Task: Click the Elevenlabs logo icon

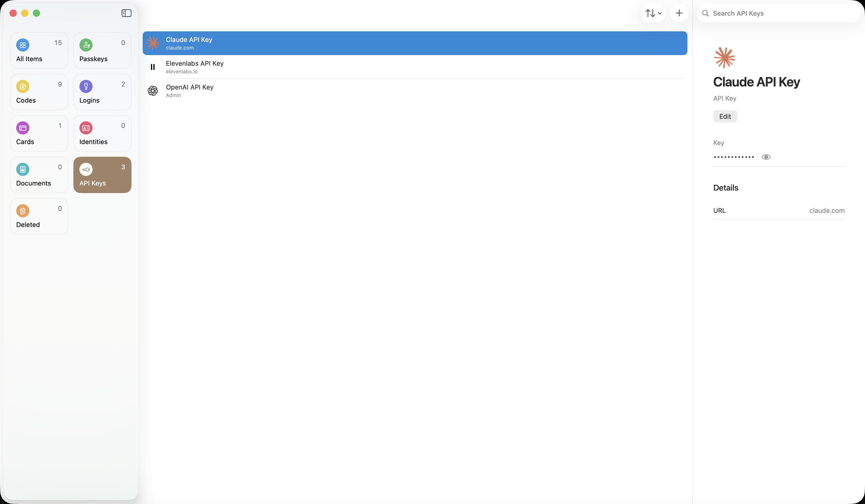Action: 153,67
